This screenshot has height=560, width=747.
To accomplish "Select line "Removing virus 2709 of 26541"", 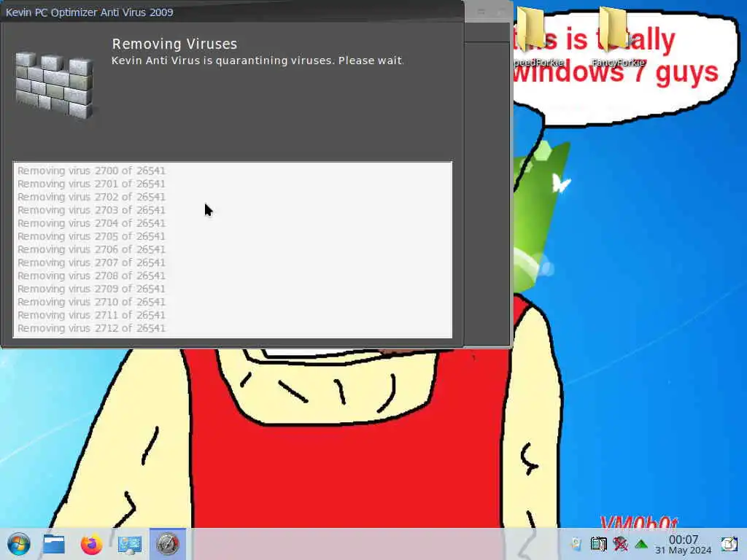I will click(91, 289).
